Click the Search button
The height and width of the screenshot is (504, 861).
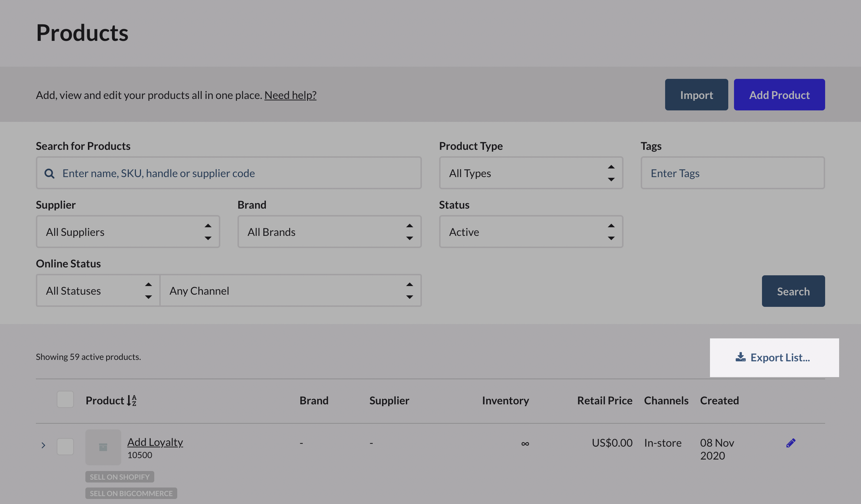click(793, 291)
